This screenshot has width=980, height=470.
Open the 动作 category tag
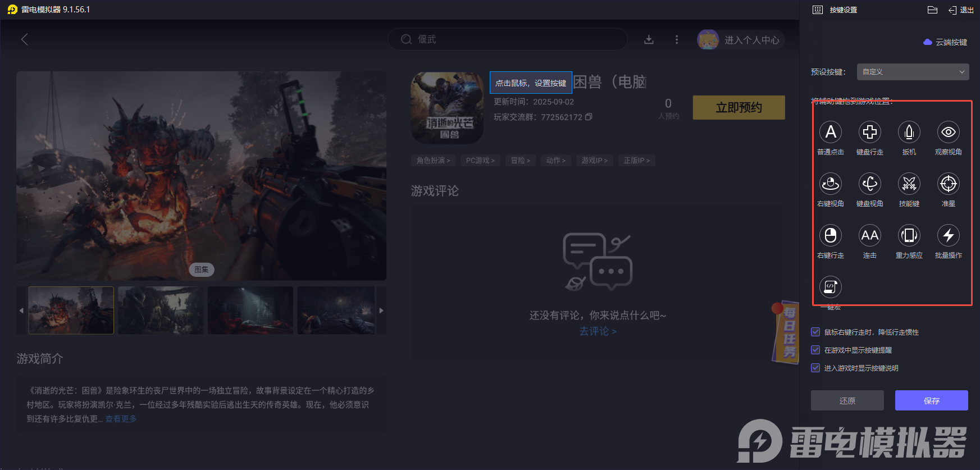(x=556, y=161)
